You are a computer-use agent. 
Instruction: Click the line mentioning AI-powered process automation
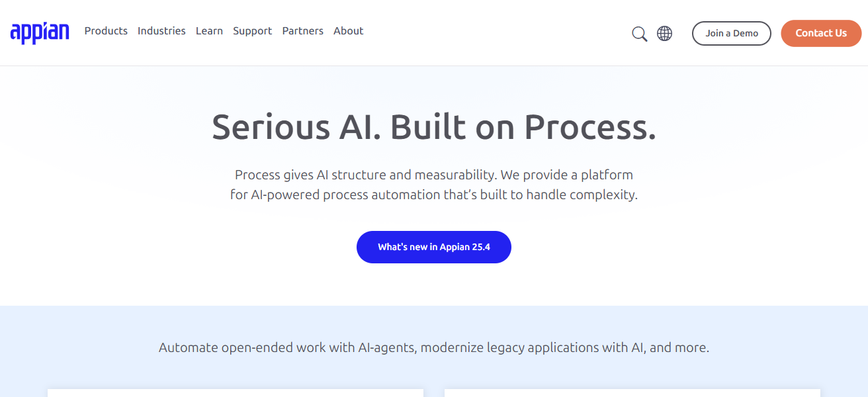pyautogui.click(x=433, y=195)
